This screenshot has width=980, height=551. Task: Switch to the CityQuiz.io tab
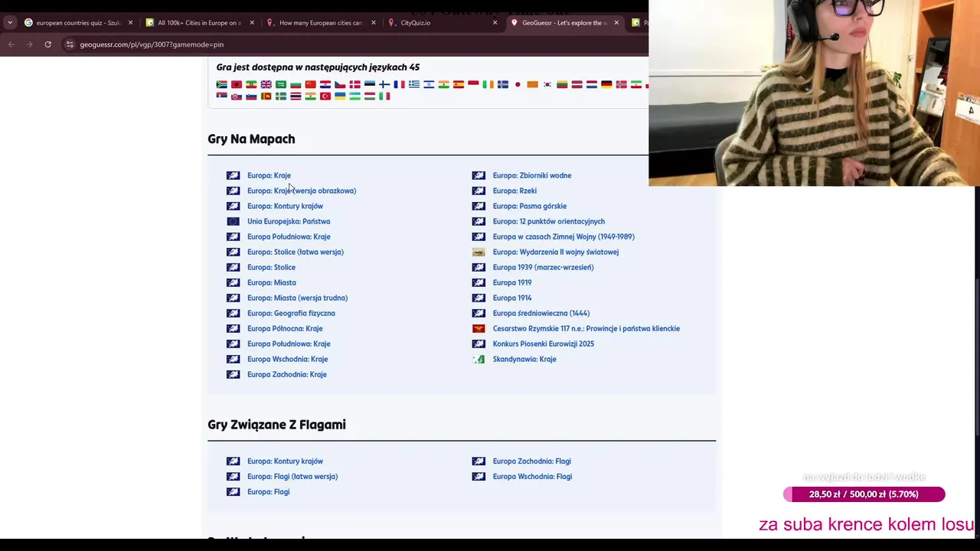click(x=443, y=23)
